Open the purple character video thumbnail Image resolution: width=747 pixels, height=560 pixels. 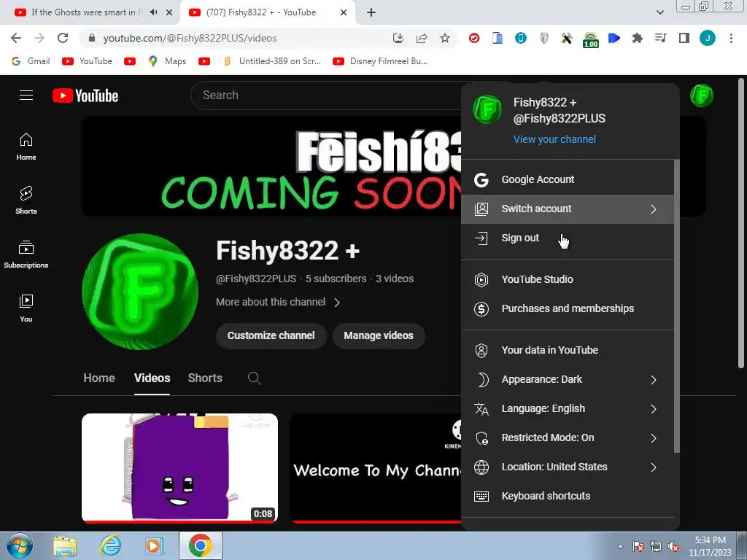point(179,468)
